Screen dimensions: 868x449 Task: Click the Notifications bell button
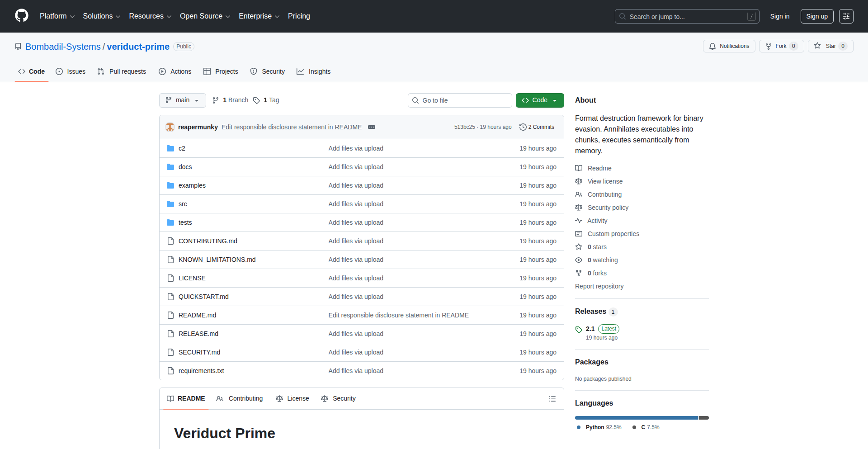(x=729, y=46)
